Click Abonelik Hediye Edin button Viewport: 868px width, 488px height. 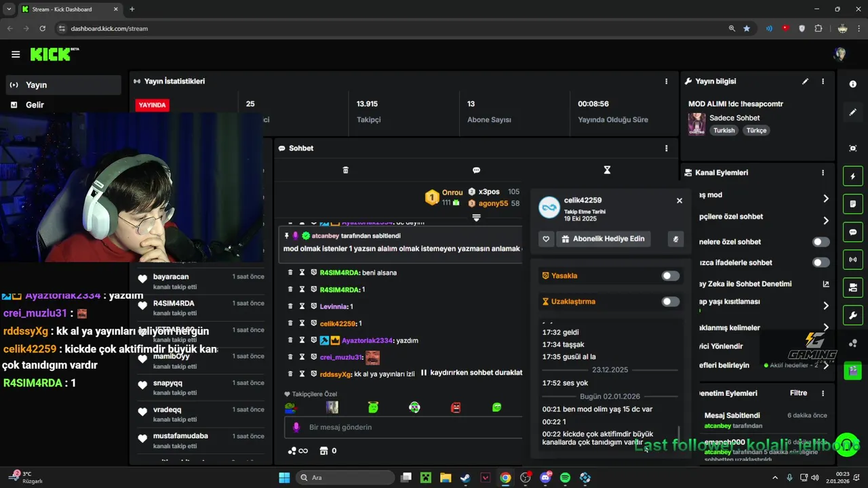[x=604, y=239]
